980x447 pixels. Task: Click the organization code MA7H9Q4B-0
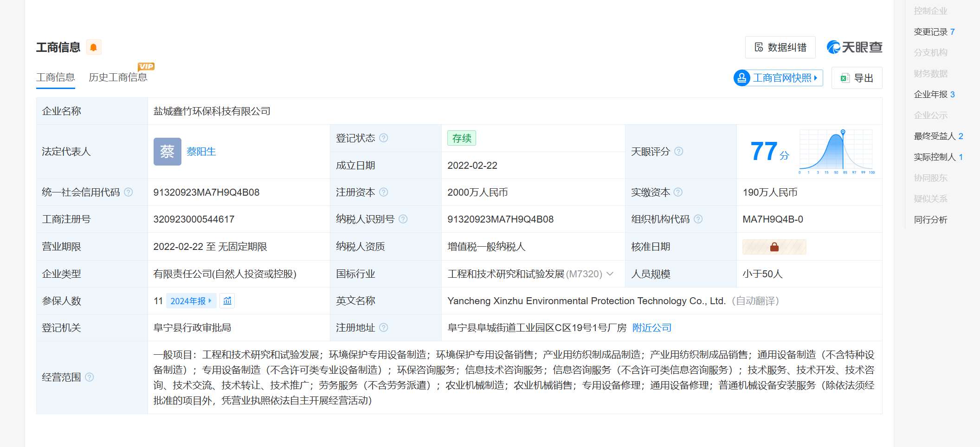point(773,219)
